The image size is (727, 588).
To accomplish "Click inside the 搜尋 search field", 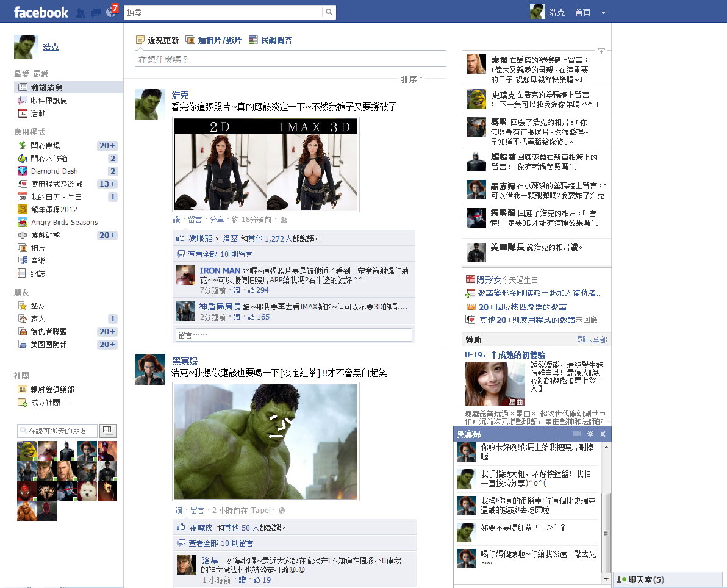I will (223, 12).
